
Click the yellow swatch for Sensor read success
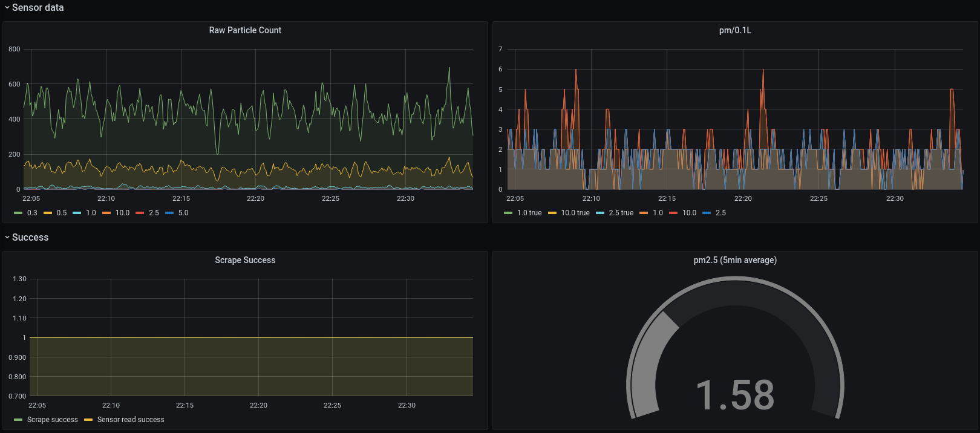click(88, 420)
